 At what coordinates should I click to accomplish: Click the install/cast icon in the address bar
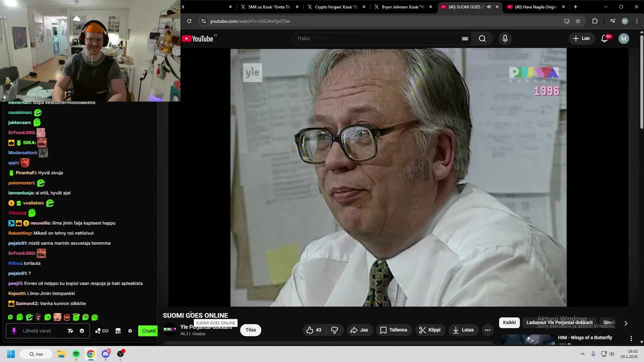pos(567,21)
